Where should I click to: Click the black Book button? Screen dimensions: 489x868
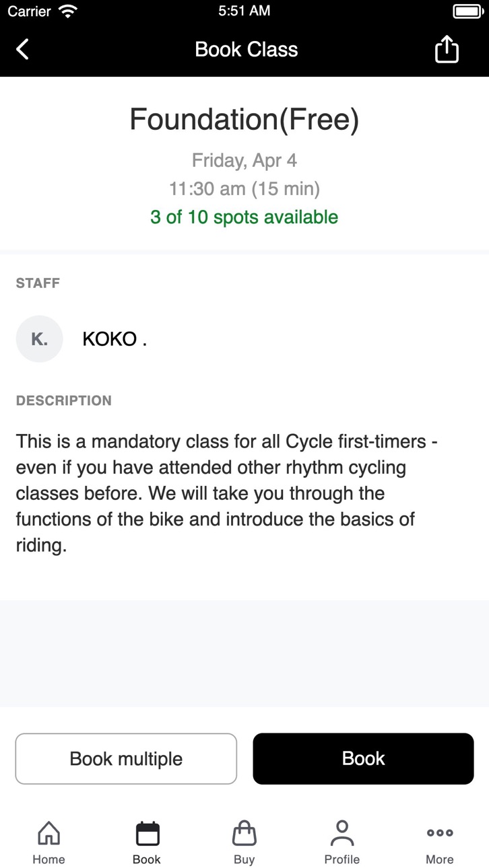click(x=364, y=758)
